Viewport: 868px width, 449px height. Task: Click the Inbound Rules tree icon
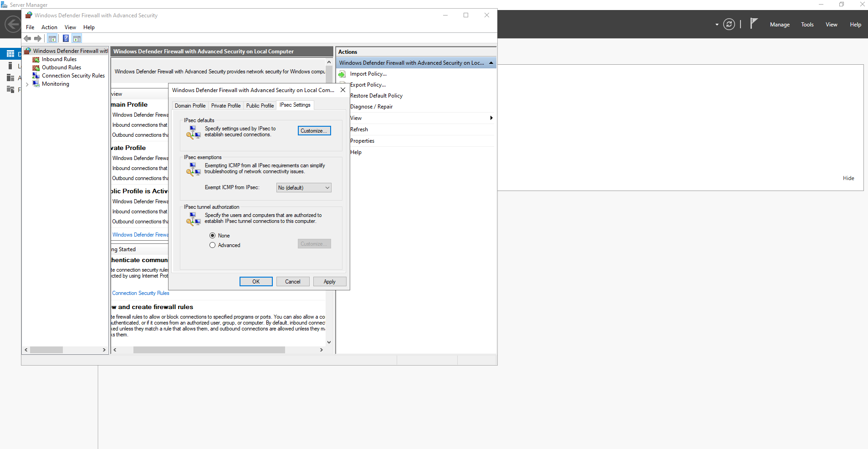(36, 60)
